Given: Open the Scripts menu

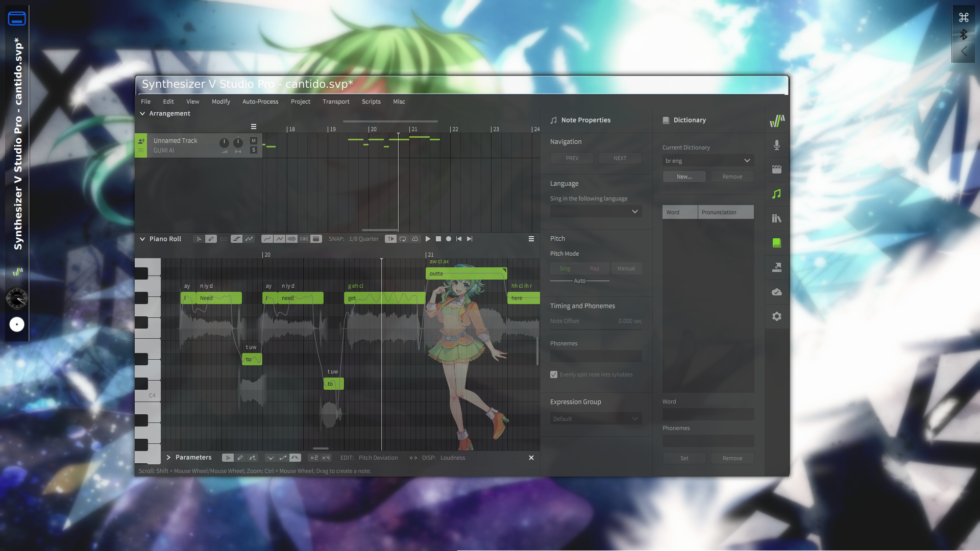Looking at the screenshot, I should (x=371, y=102).
